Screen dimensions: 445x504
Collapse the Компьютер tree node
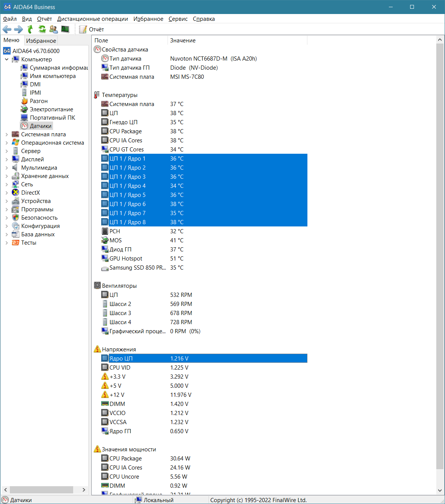click(x=6, y=59)
